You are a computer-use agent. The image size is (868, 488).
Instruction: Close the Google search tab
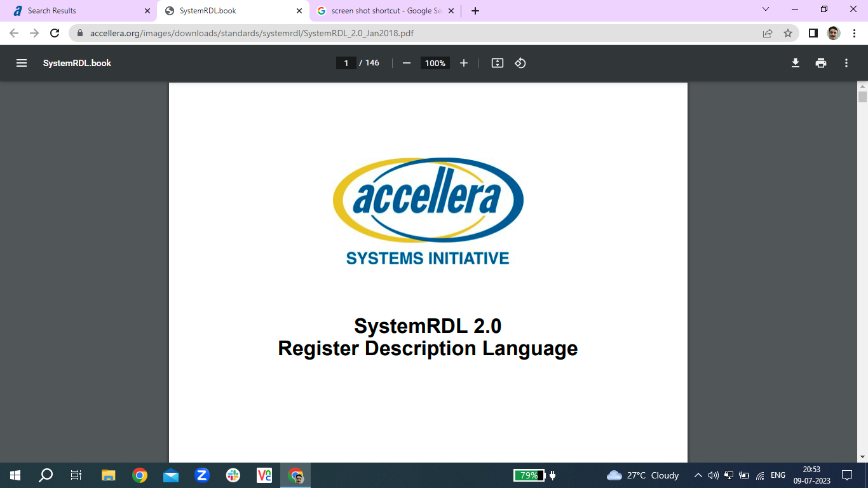451,11
